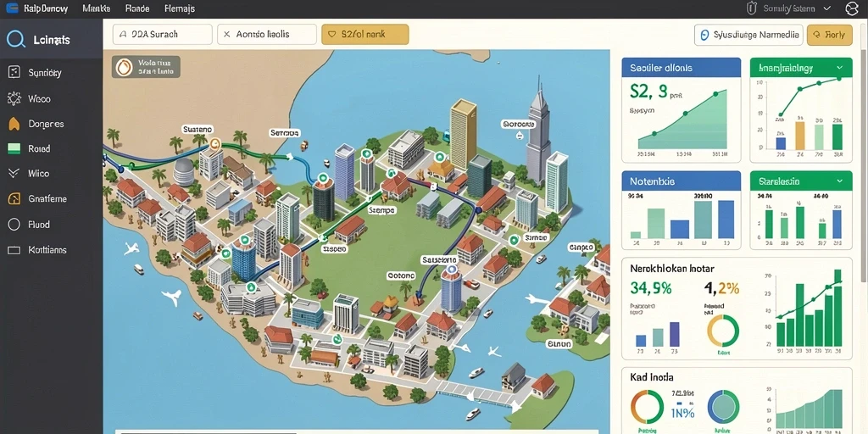This screenshot has height=434, width=868.
Task: Select Syntidky in the sidebar
Action: (44, 73)
